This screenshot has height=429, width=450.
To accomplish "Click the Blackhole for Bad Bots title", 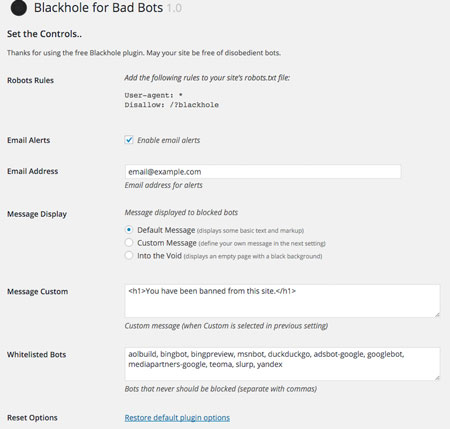I will 98,8.
